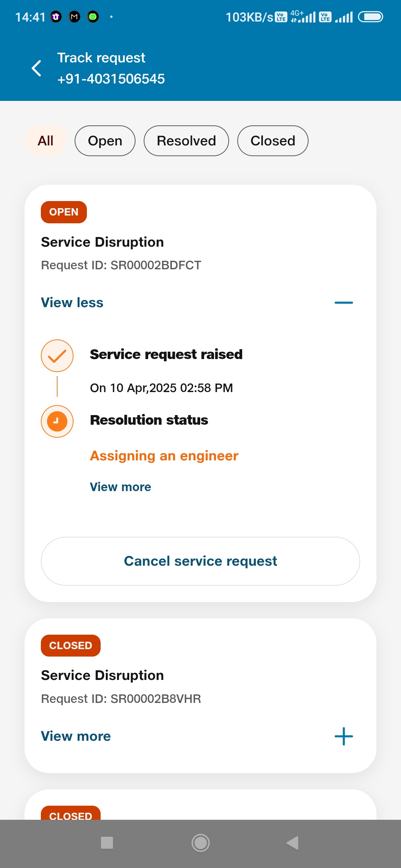401x868 pixels.
Task: Tap the OPEN status badge
Action: [64, 212]
